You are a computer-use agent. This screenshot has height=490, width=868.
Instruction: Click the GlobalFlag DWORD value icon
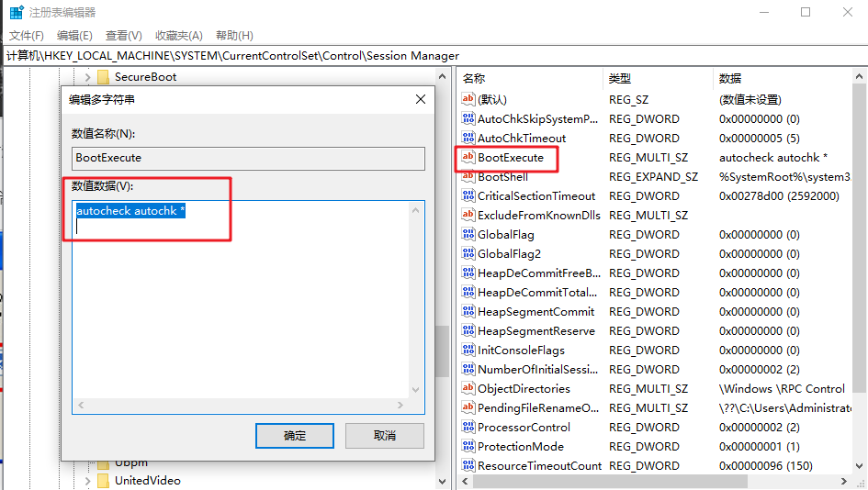468,235
